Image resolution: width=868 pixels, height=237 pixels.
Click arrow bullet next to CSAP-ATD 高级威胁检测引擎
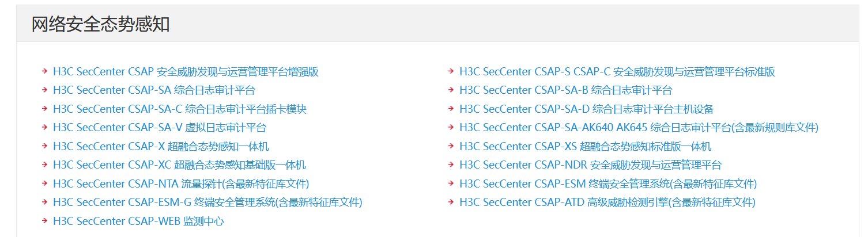tap(451, 202)
